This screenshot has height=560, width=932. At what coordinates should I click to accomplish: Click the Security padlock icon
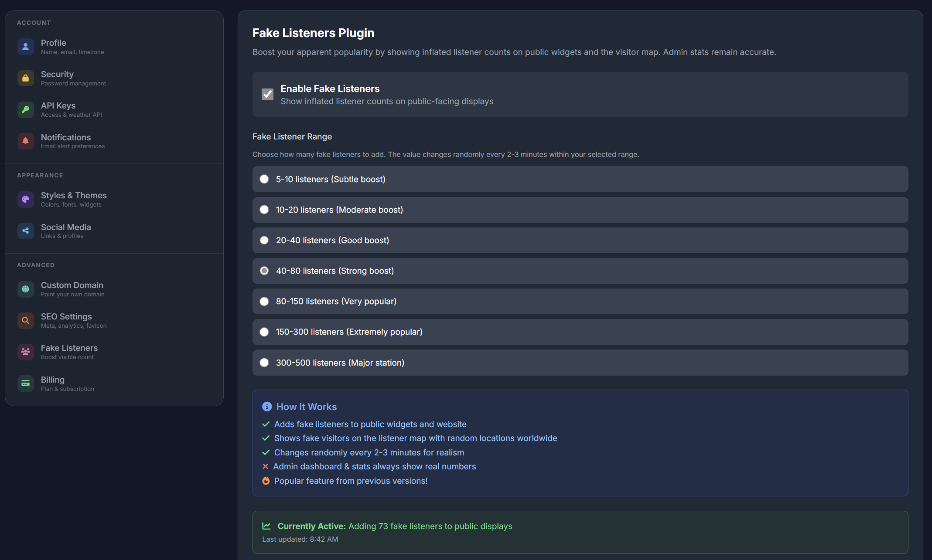(25, 78)
